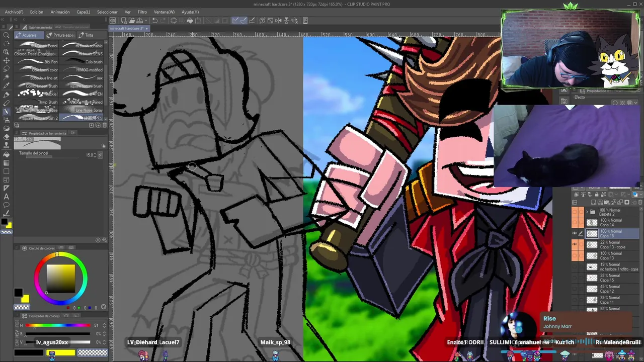
Task: Select the Fill bucket tool
Action: click(6, 154)
